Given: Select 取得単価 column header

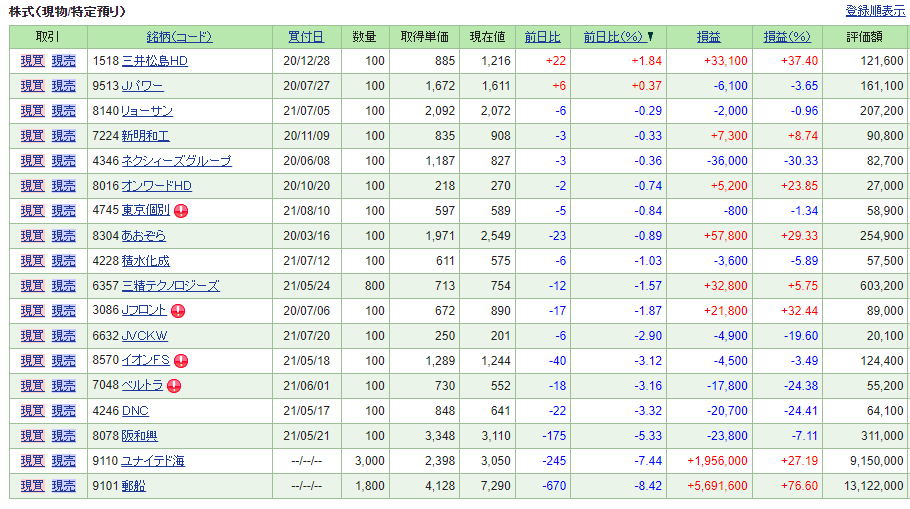Looking at the screenshot, I should tap(425, 37).
